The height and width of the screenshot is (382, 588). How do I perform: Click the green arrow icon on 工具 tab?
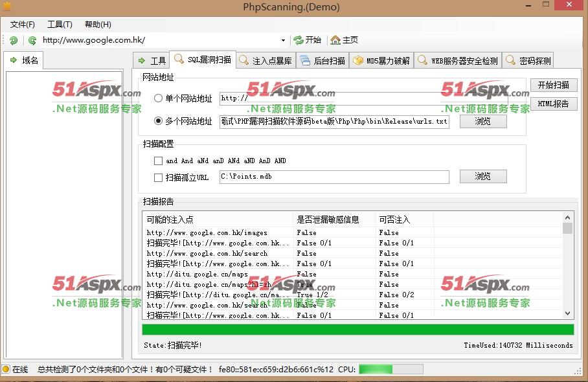(142, 60)
